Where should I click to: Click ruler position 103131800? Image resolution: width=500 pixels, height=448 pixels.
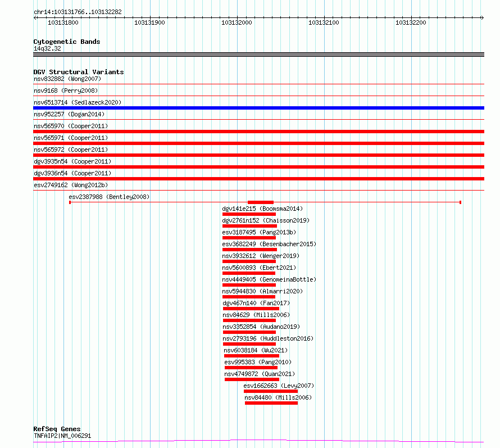click(x=63, y=22)
